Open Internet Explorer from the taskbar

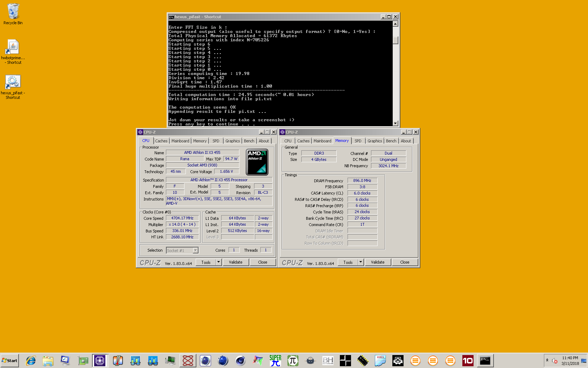tap(31, 360)
